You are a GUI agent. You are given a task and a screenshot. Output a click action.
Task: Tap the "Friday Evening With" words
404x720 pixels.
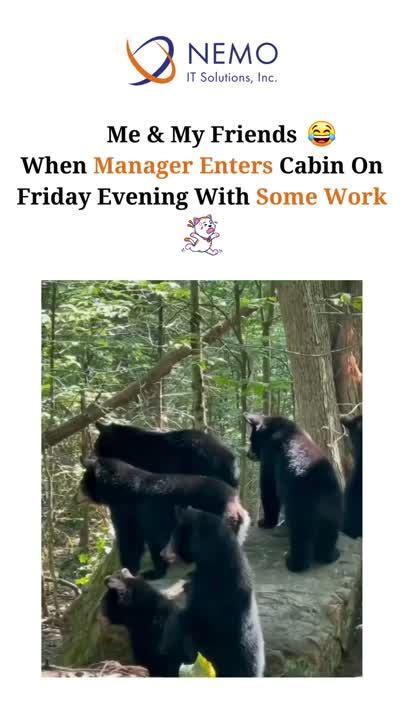pos(133,197)
